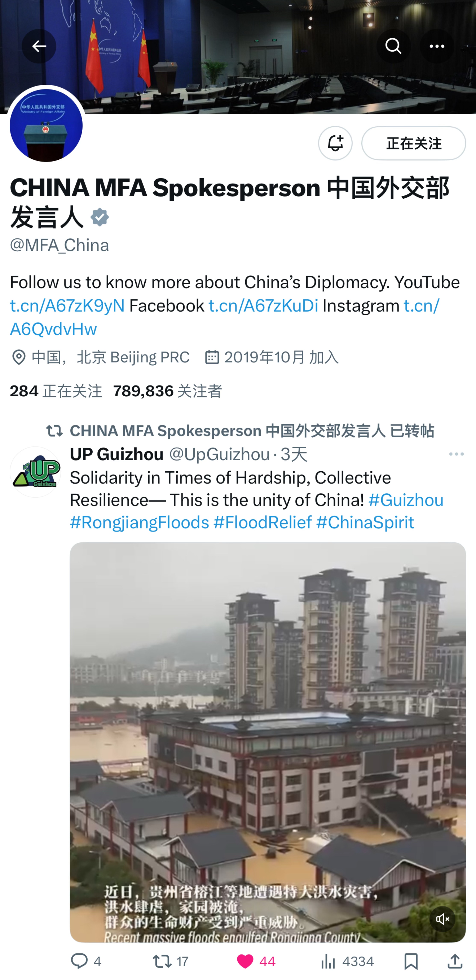Go back using the arrow icon
Image resolution: width=476 pixels, height=980 pixels.
click(39, 46)
